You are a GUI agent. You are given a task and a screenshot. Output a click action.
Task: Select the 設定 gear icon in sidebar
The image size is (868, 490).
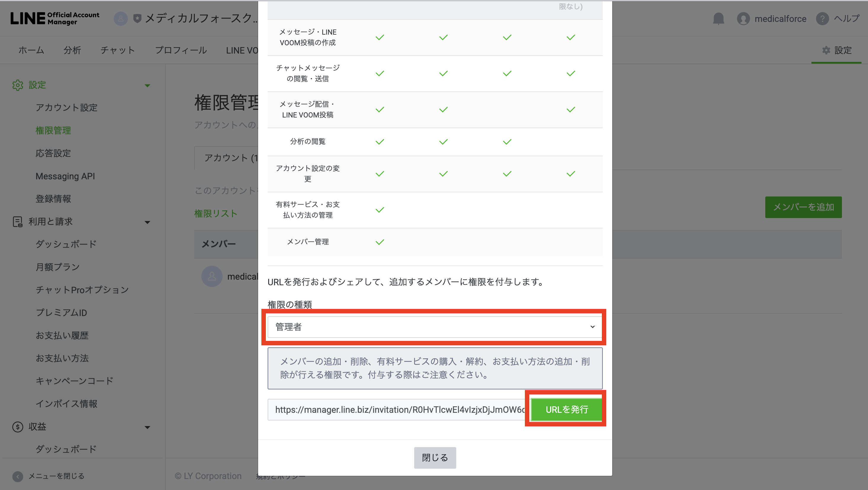[x=17, y=85]
